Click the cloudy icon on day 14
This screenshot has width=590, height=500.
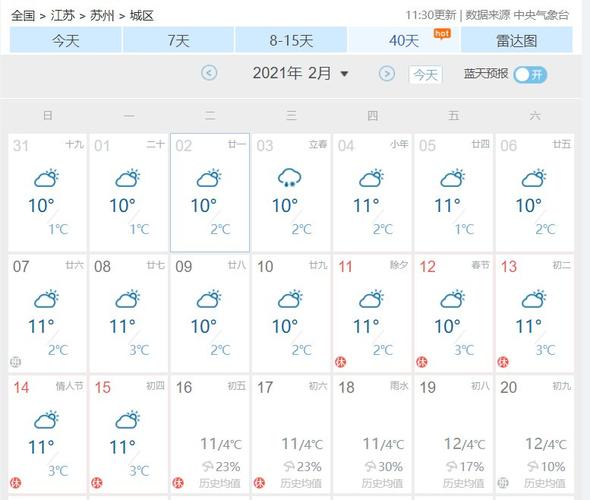[47, 420]
